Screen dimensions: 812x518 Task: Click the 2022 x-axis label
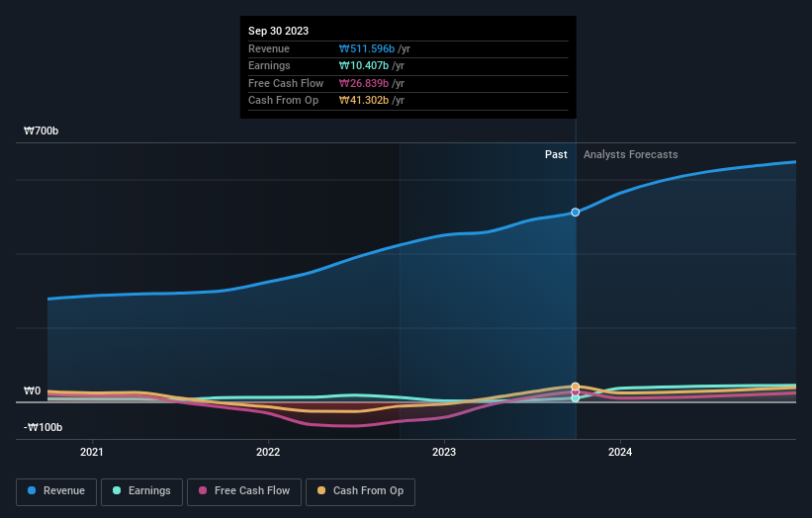coord(268,452)
